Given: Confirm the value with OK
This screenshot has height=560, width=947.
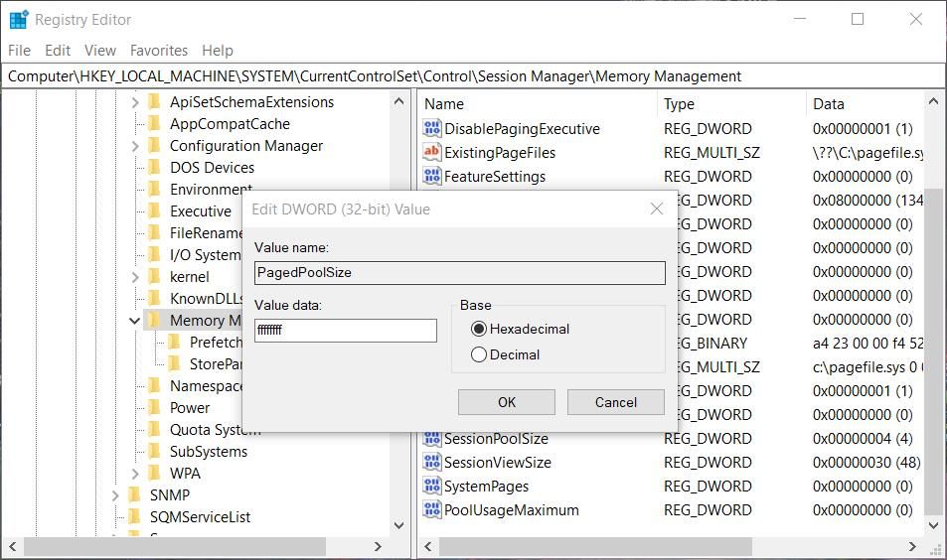Looking at the screenshot, I should (x=506, y=402).
